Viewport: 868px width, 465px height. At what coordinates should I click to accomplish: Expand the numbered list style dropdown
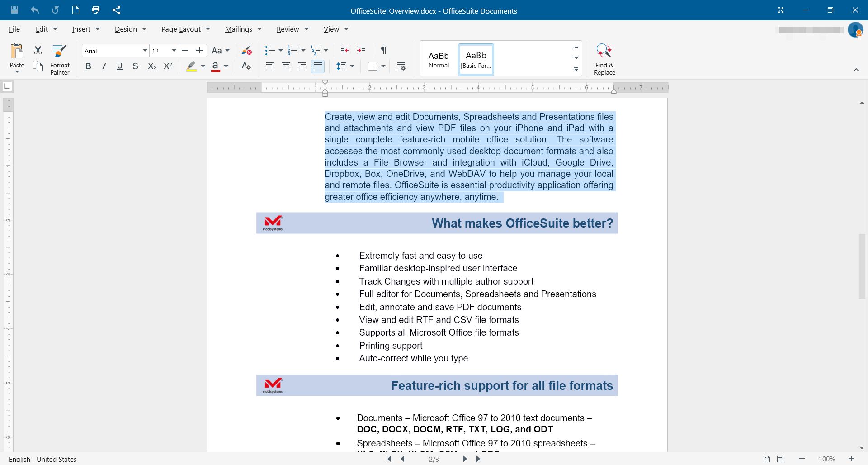[303, 51]
